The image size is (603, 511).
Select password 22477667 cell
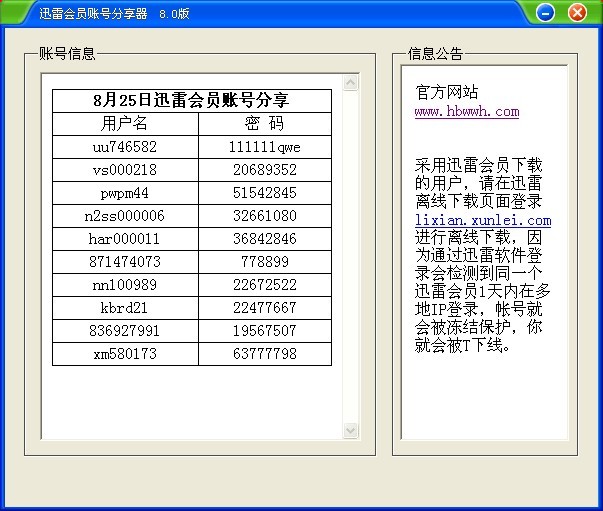[x=265, y=308]
